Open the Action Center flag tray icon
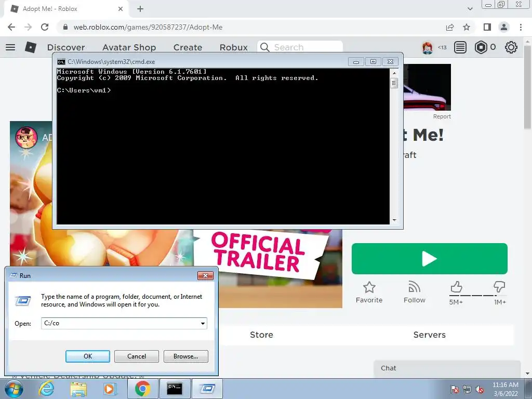The height and width of the screenshot is (399, 532). pos(455,389)
